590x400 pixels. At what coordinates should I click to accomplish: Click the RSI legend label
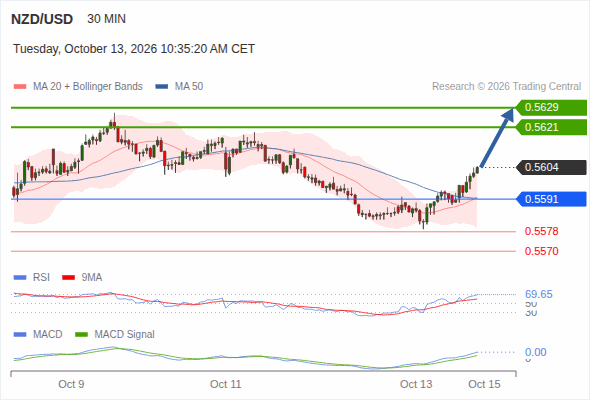(41, 277)
